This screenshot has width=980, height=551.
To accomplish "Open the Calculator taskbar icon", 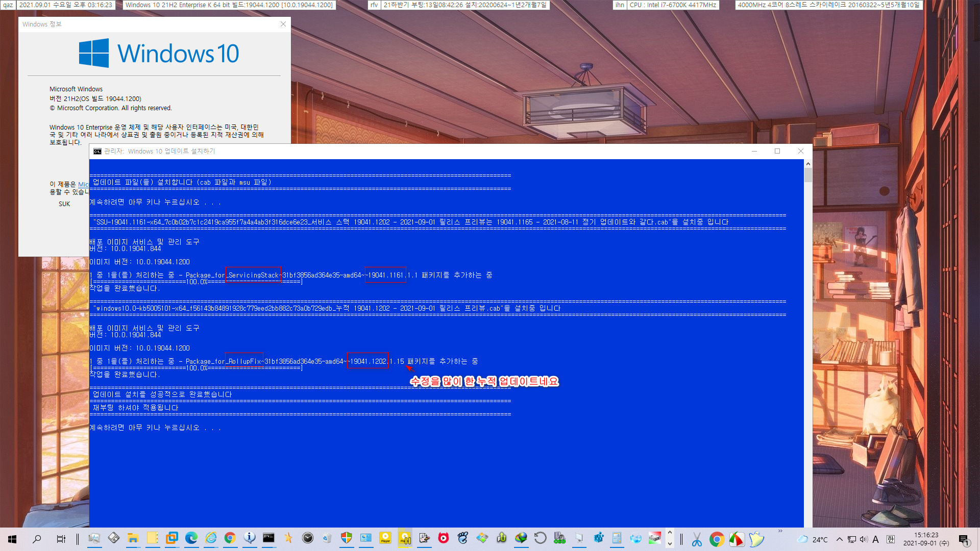I will (x=617, y=538).
